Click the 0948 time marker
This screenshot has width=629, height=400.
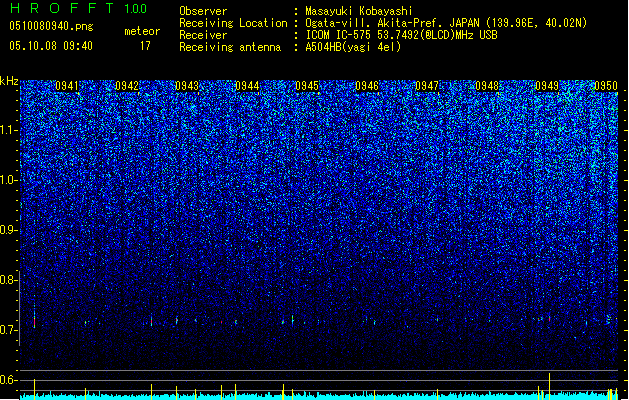click(487, 86)
